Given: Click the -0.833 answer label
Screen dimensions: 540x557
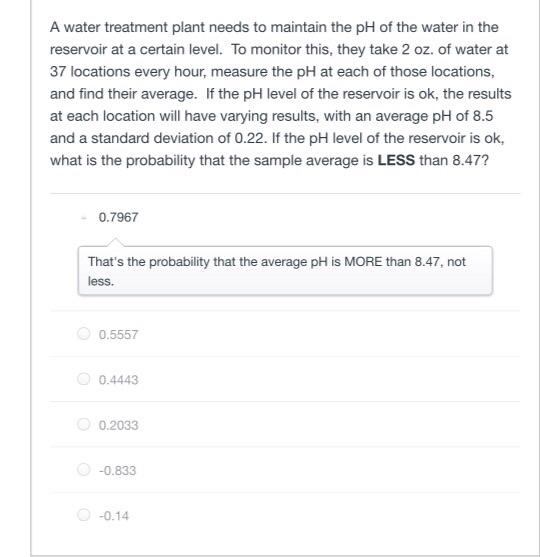Looking at the screenshot, I should 117,471.
